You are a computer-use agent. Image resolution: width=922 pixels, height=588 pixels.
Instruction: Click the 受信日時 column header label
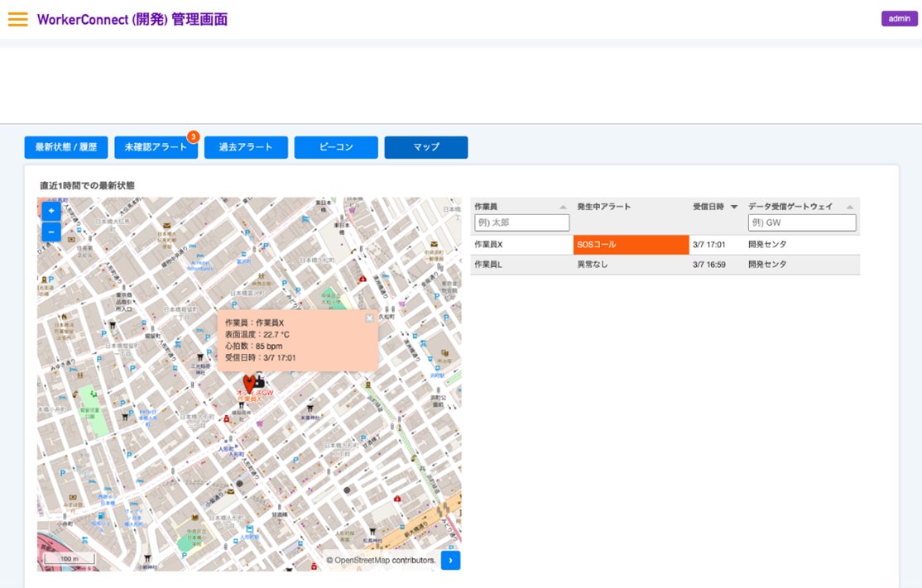[x=708, y=207]
